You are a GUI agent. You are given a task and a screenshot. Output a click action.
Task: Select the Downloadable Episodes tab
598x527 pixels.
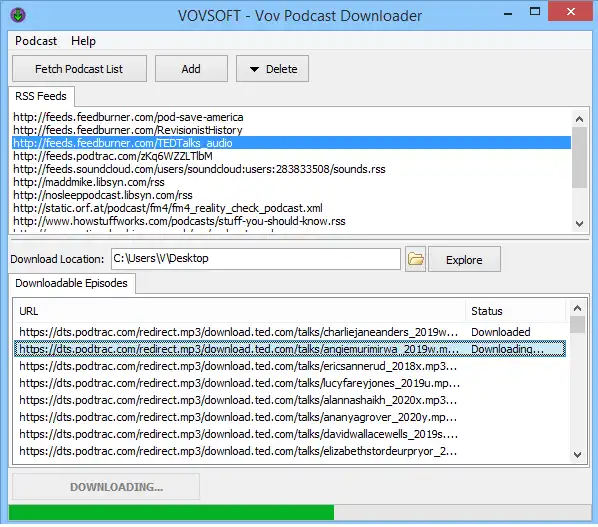[x=71, y=283]
